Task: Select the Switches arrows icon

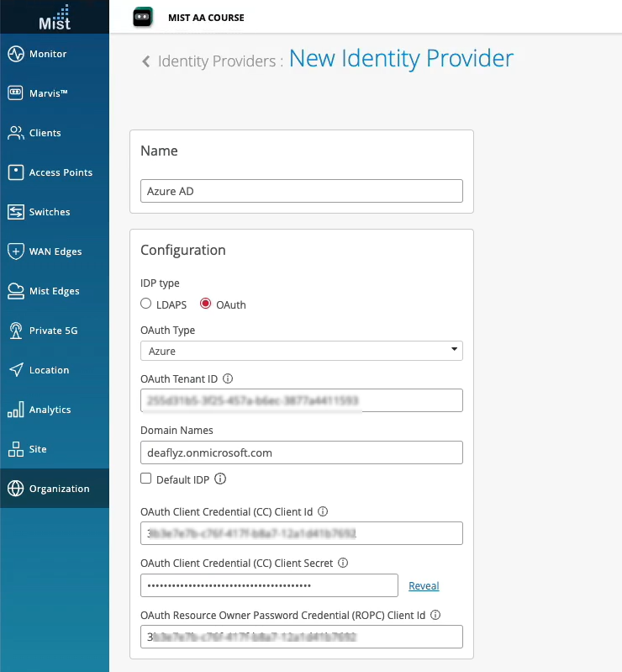Action: pos(16,212)
